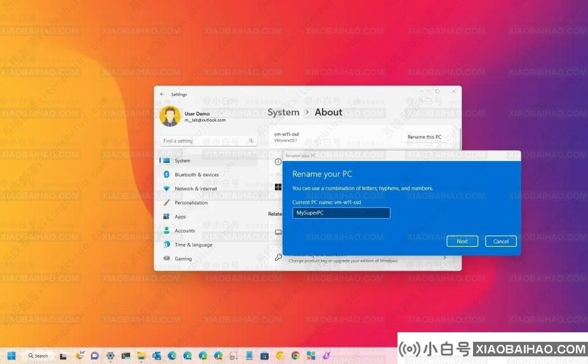
Task: Click the System breadcrumb link
Action: (x=283, y=112)
